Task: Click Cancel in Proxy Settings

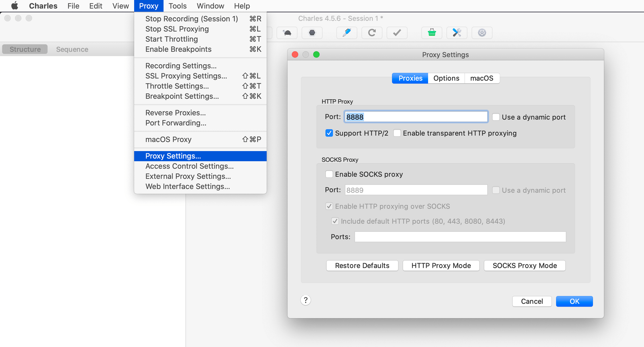Action: click(532, 301)
